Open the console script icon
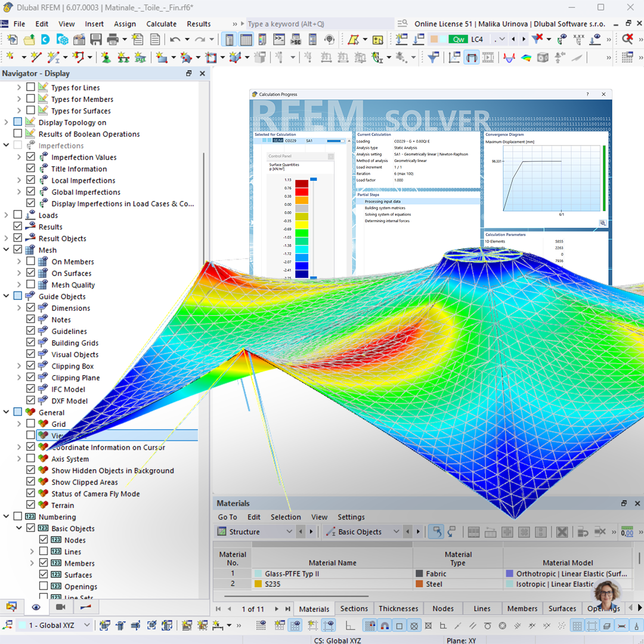644x644 pixels. click(x=279, y=39)
